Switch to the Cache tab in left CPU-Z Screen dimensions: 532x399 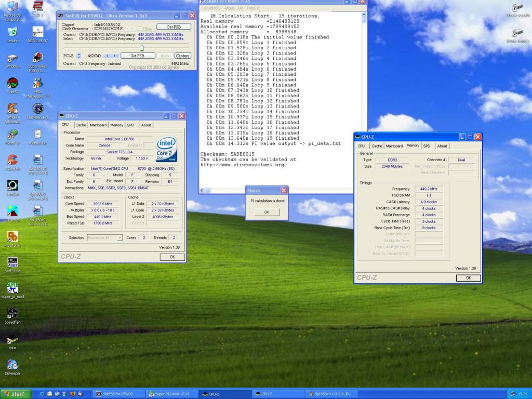[x=81, y=125]
